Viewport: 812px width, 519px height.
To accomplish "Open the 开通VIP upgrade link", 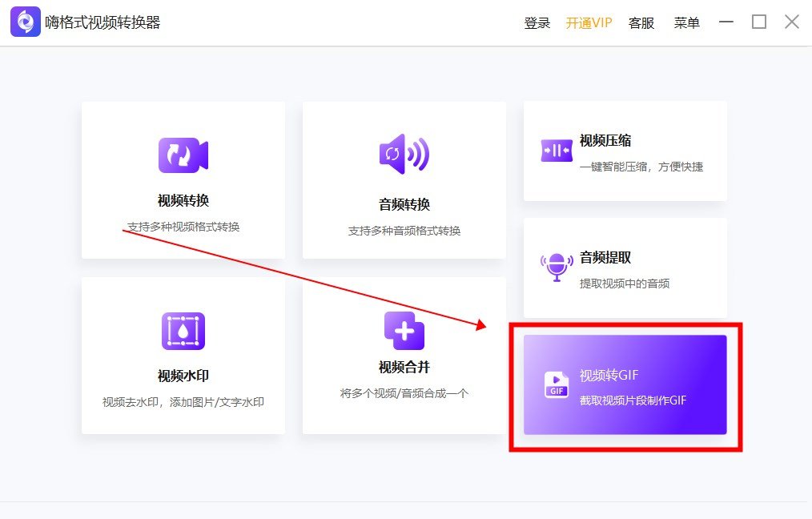I will [588, 23].
